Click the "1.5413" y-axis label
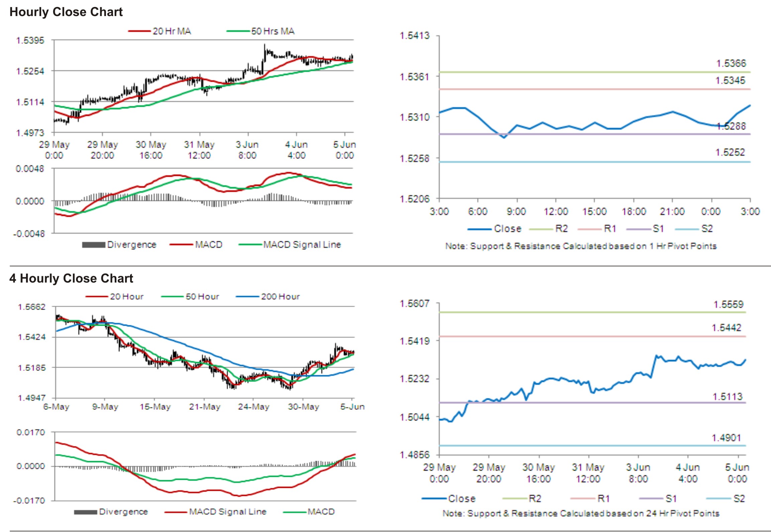This screenshot has width=771, height=532. click(415, 36)
